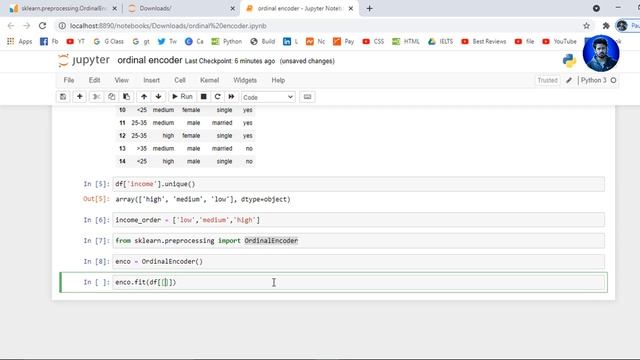Click the Python 3 kernel indicator

[x=593, y=80]
